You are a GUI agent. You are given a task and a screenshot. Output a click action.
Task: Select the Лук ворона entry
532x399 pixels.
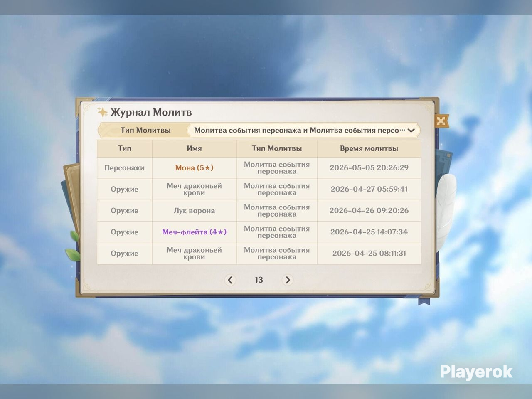coord(194,211)
